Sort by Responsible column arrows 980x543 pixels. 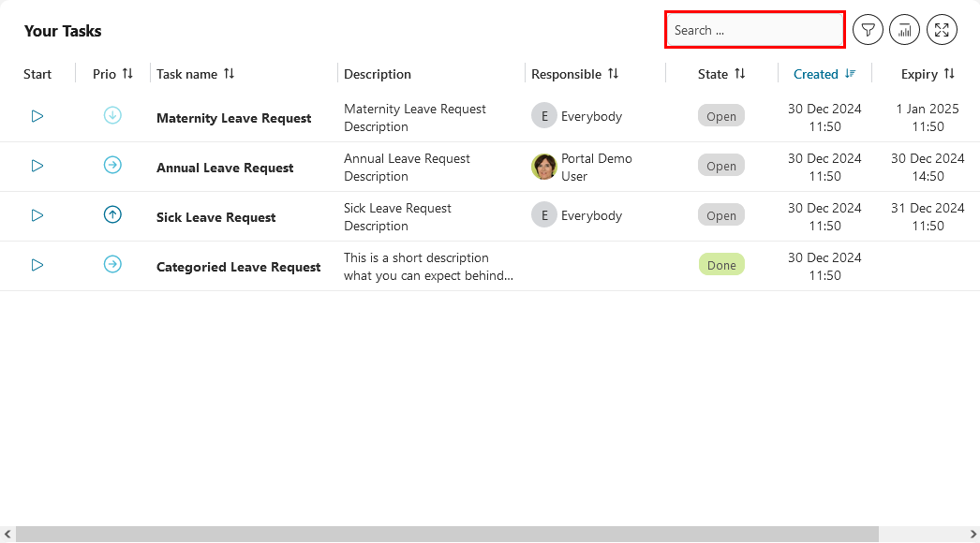coord(613,74)
